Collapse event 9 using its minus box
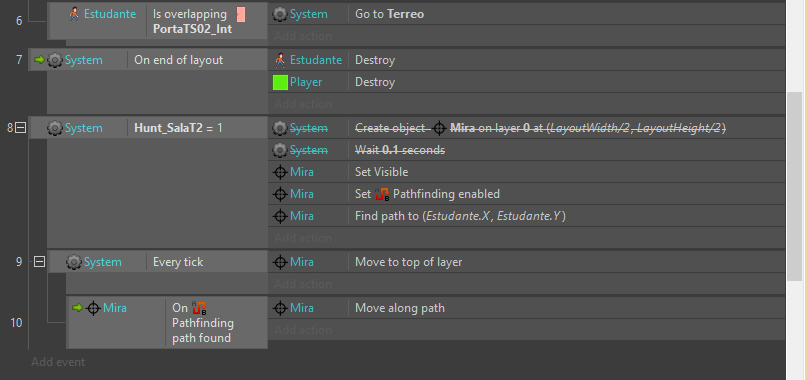Image resolution: width=807 pixels, height=380 pixels. pos(39,262)
